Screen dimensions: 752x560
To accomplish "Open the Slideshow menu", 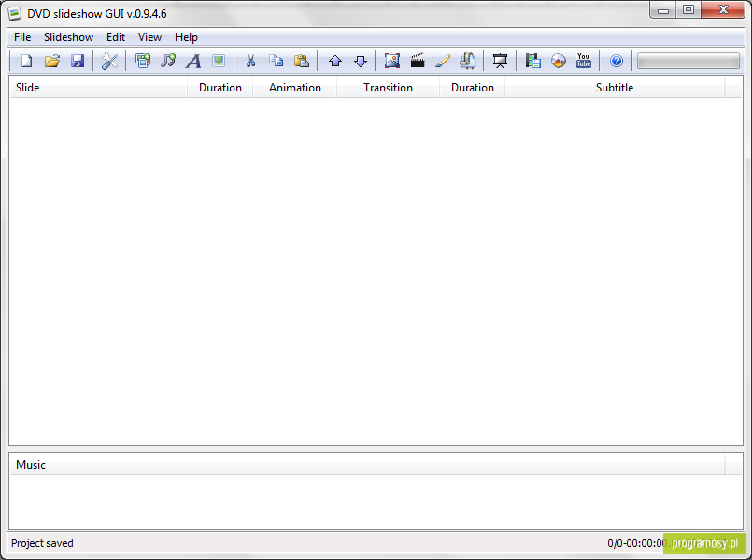I will [68, 37].
